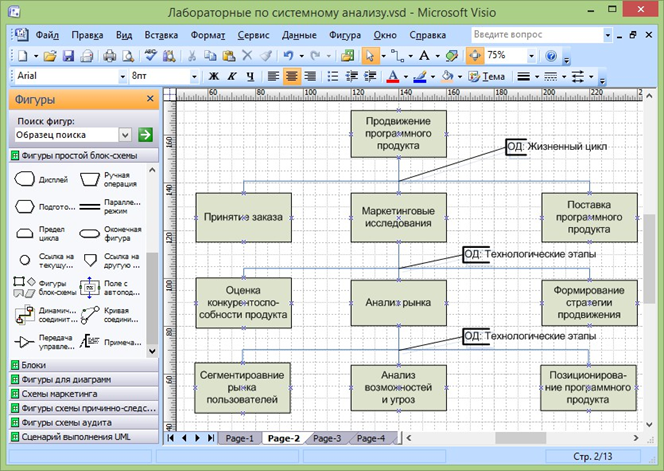Close the Фигуры panel
Image resolution: width=664 pixels, height=471 pixels.
150,99
